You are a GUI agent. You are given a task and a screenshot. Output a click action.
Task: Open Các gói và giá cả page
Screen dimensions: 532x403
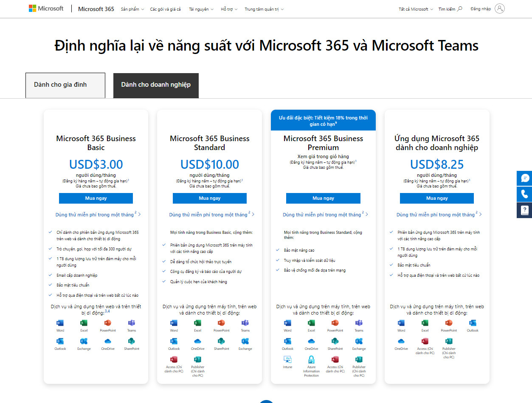pos(165,9)
